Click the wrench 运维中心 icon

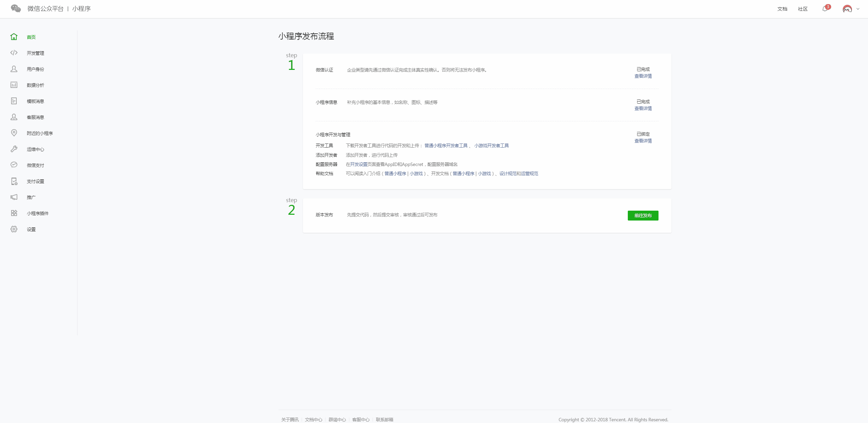(14, 149)
